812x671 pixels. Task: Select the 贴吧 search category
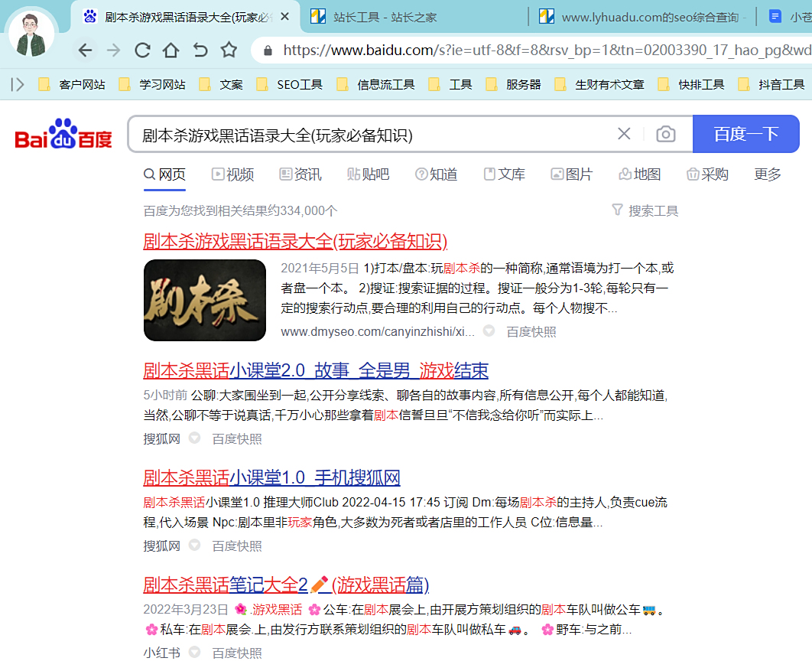(x=369, y=174)
